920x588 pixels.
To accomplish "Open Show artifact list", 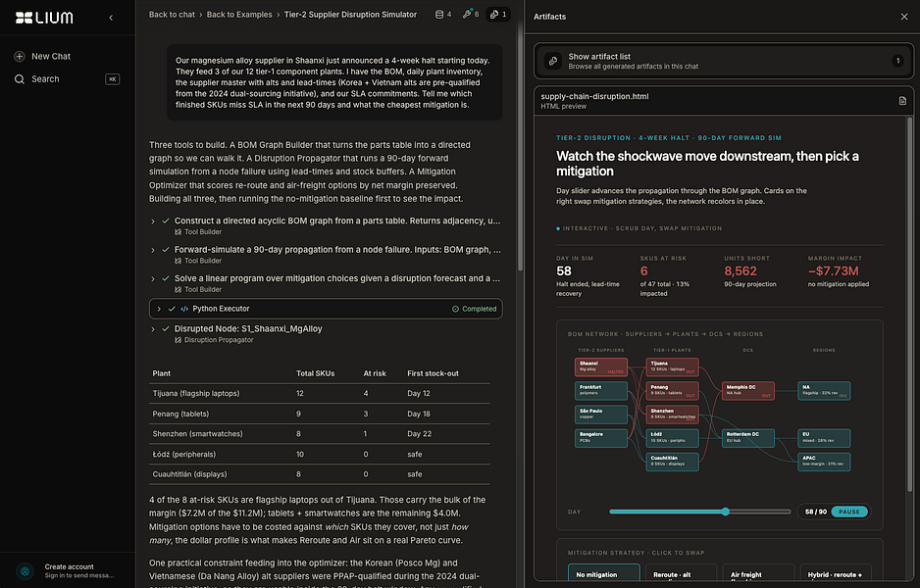I will [724, 61].
